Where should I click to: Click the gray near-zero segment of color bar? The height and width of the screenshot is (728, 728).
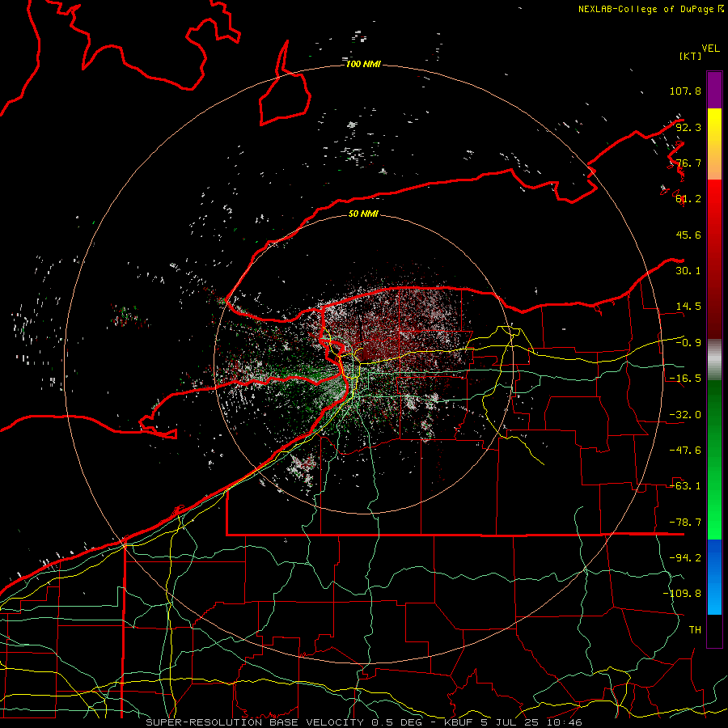coord(714,360)
